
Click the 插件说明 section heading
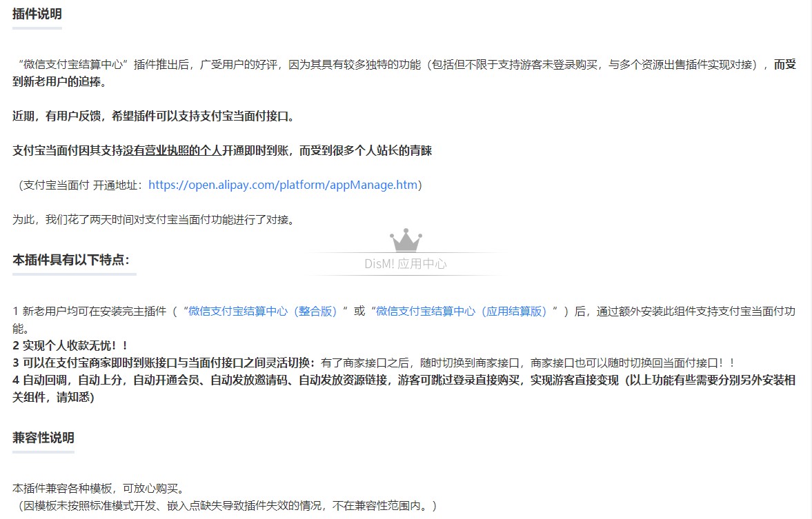click(37, 13)
